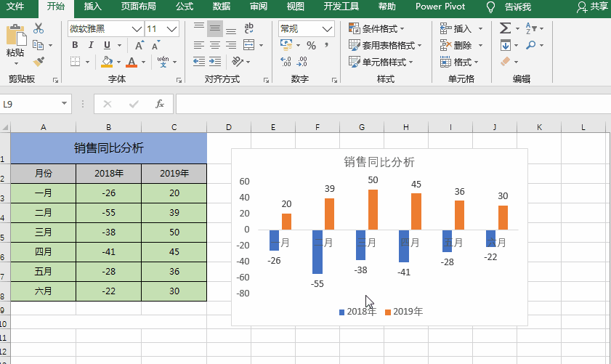The width and height of the screenshot is (611, 364).
Task: Select the chart title 销售同比分析
Action: click(x=379, y=162)
